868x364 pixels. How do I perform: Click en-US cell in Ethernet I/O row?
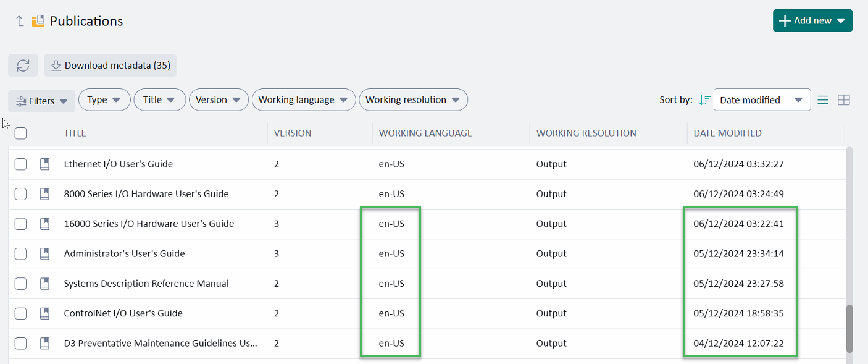tap(391, 164)
